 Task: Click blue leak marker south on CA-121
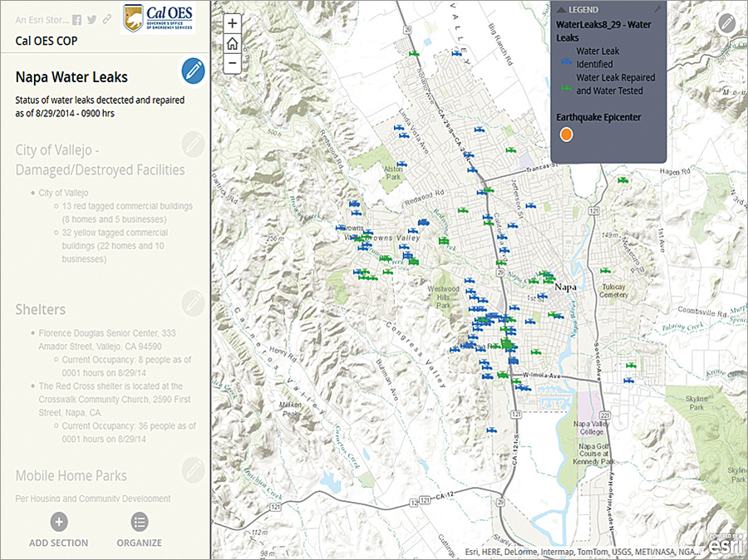pyautogui.click(x=491, y=430)
